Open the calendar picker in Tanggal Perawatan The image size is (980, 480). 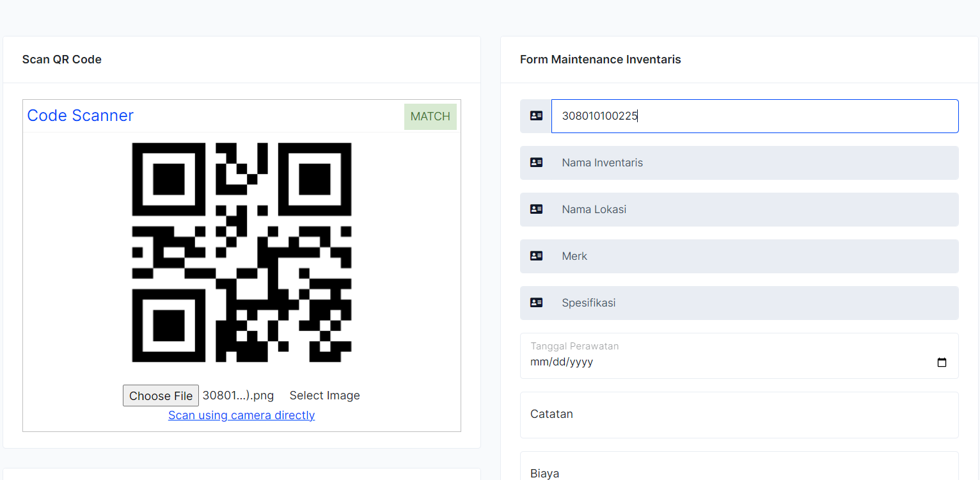942,362
